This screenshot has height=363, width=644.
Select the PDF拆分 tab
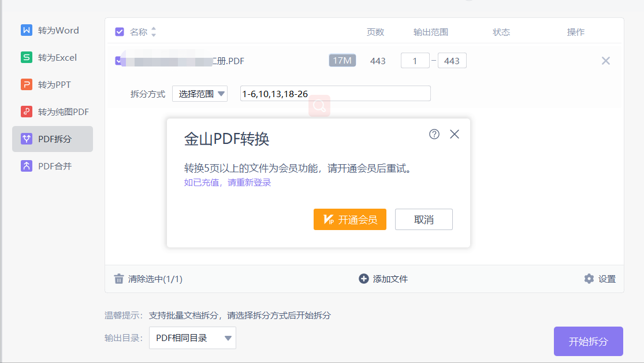pyautogui.click(x=53, y=139)
